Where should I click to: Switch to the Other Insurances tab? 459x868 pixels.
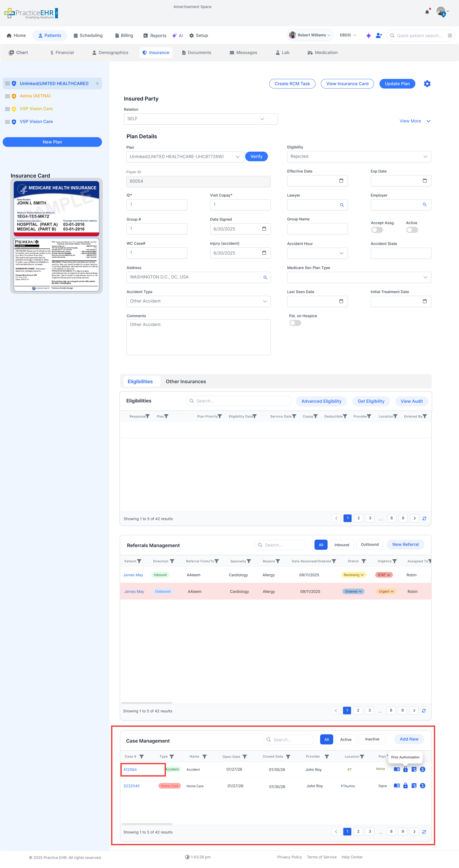pos(186,381)
